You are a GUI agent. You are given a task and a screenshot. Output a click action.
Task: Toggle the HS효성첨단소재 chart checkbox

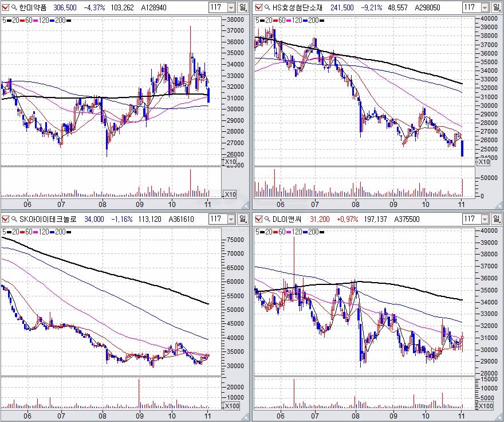259,7
